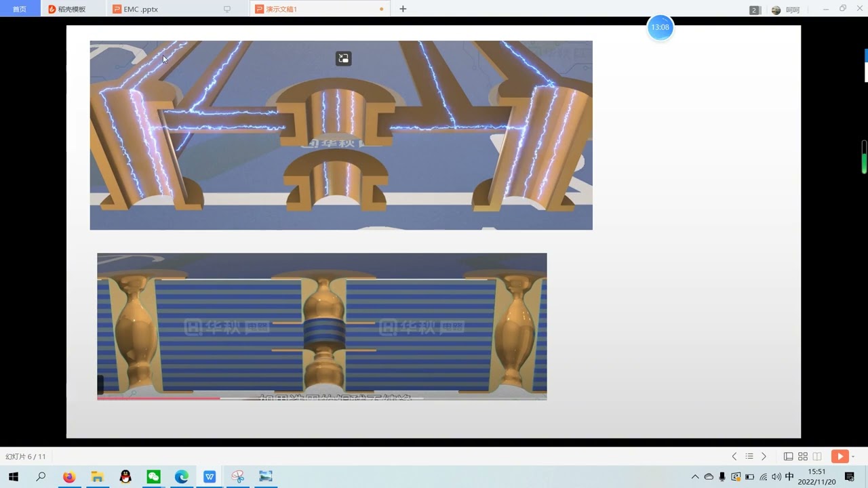Click the microphone tray icon
The width and height of the screenshot is (868, 488).
[723, 477]
